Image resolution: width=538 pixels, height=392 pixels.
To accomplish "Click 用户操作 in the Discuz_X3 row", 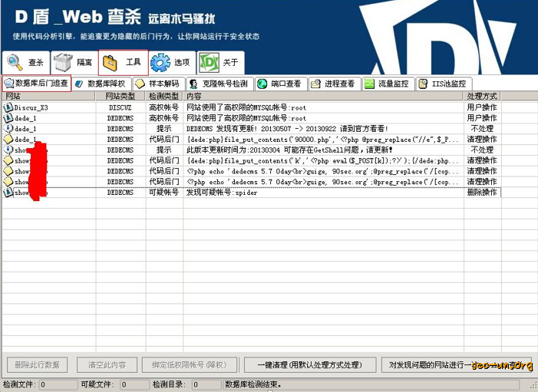I will [x=482, y=107].
